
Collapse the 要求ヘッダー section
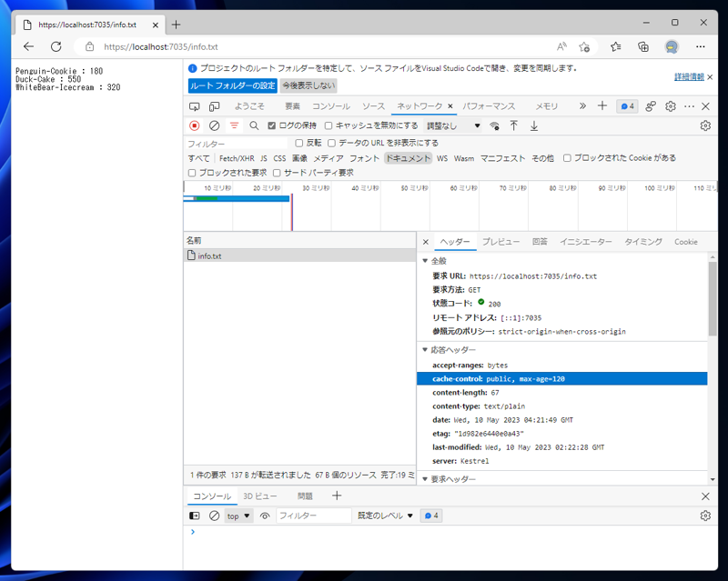coord(425,479)
